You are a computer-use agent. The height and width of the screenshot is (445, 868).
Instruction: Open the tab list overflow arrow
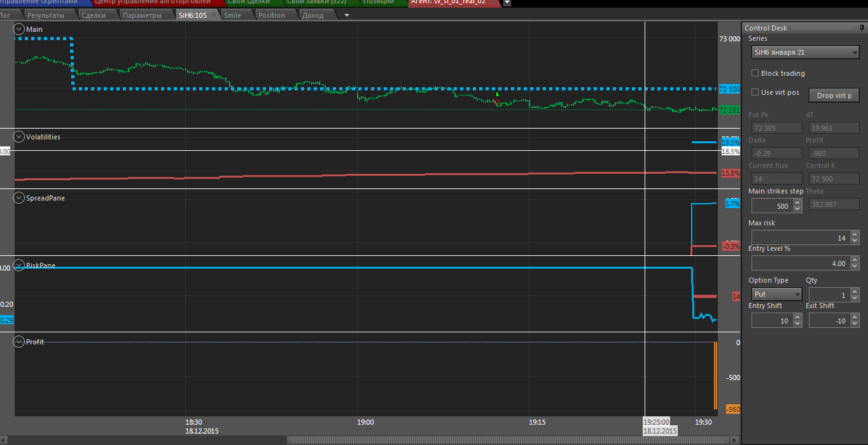[x=346, y=15]
